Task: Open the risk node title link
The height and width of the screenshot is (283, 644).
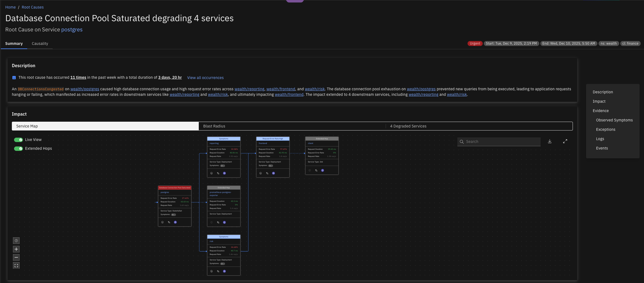Action: click(211, 241)
